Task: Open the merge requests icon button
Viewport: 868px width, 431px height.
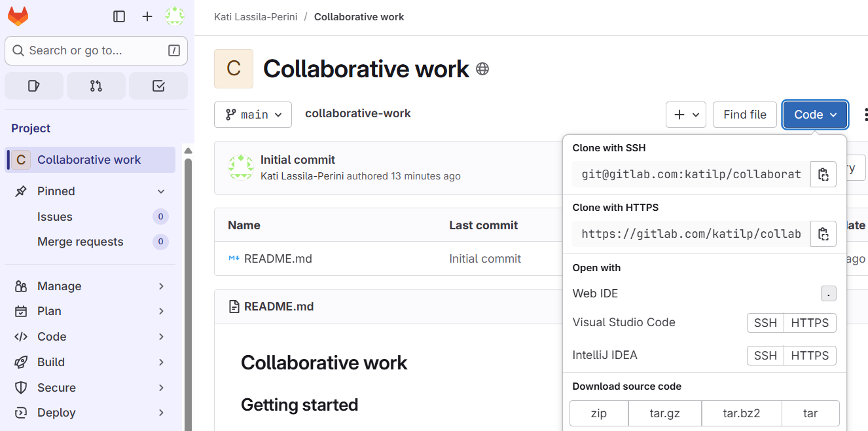Action: pyautogui.click(x=96, y=86)
